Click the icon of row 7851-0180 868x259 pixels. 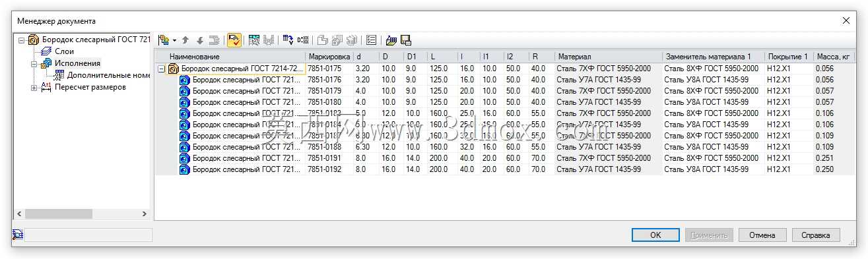click(x=185, y=102)
